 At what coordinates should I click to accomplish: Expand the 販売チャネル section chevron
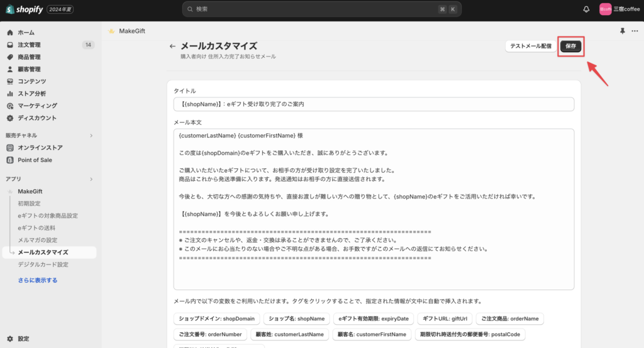point(91,136)
